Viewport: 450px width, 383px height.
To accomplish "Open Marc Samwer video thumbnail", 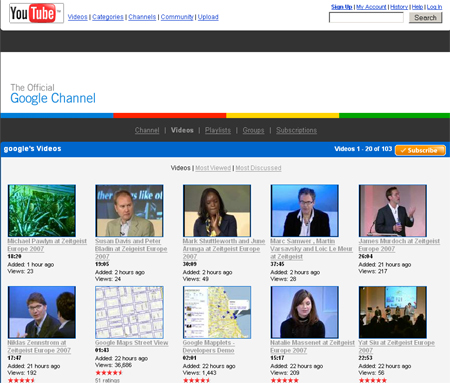I will click(305, 211).
